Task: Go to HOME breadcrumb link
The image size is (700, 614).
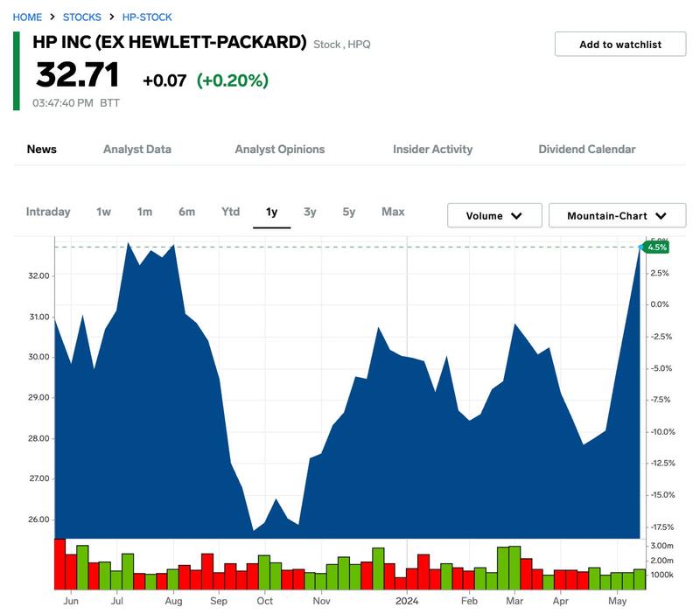Action: click(27, 17)
